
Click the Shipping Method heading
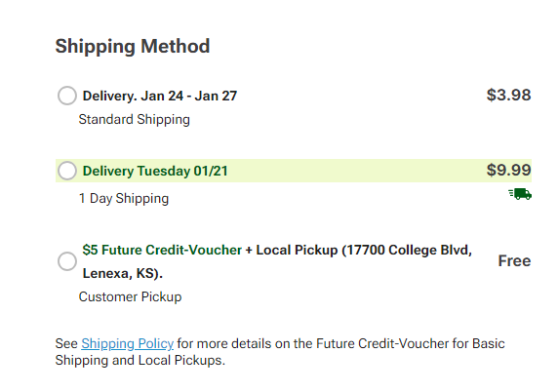[x=133, y=46]
